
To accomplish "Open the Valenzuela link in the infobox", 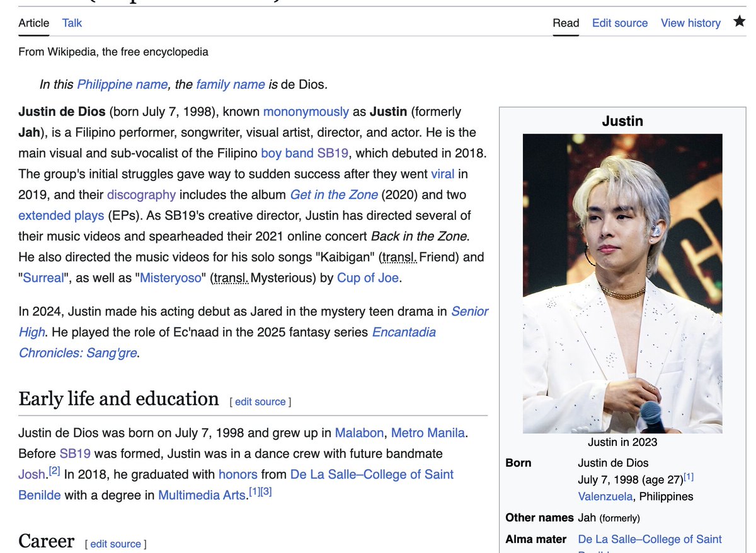I will [605, 496].
